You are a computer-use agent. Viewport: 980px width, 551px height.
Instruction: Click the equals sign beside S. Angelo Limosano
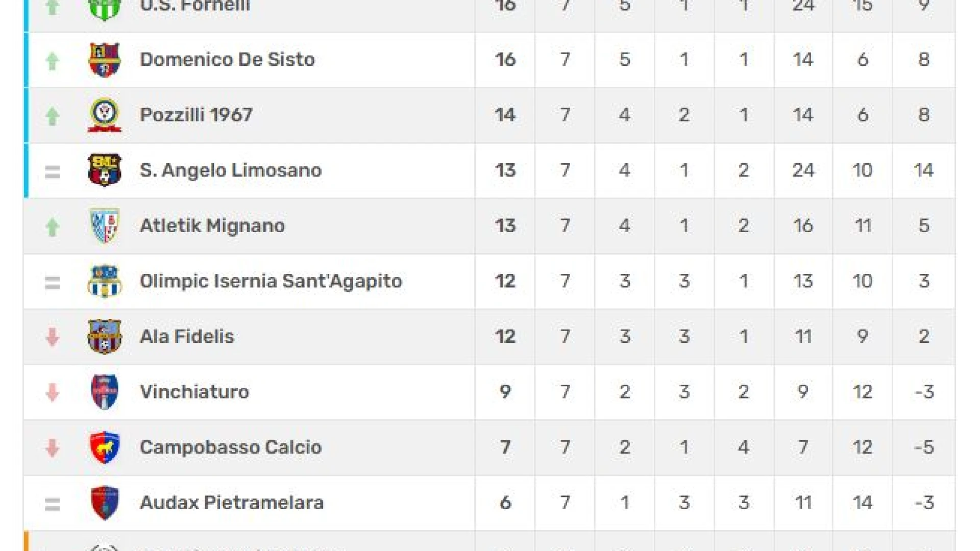point(52,172)
